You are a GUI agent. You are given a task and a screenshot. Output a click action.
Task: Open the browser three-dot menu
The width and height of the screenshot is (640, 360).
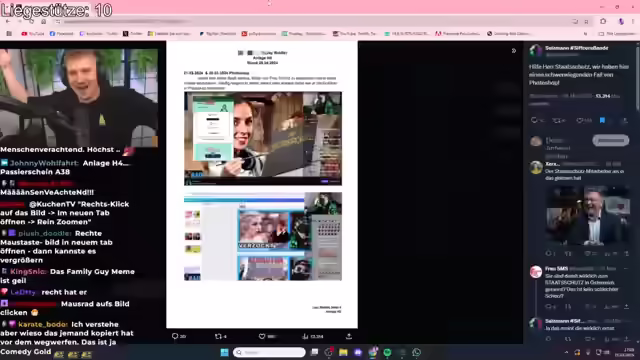point(633,21)
